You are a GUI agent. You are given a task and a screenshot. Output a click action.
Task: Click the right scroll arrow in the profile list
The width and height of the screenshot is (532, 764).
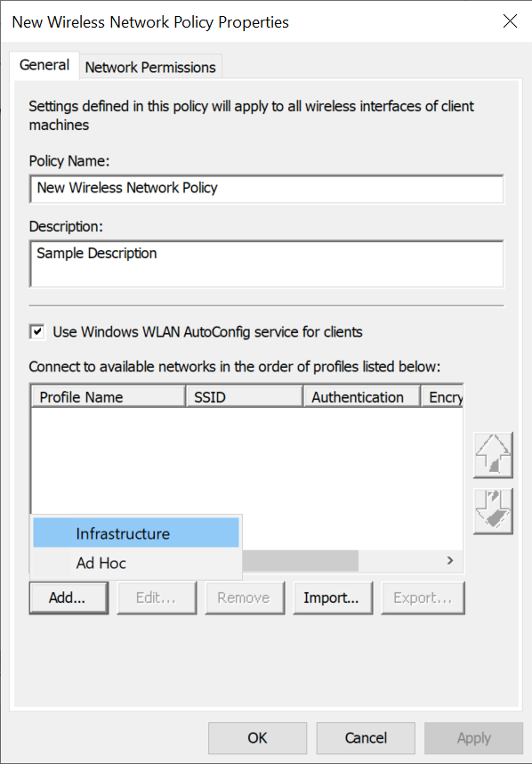450,561
